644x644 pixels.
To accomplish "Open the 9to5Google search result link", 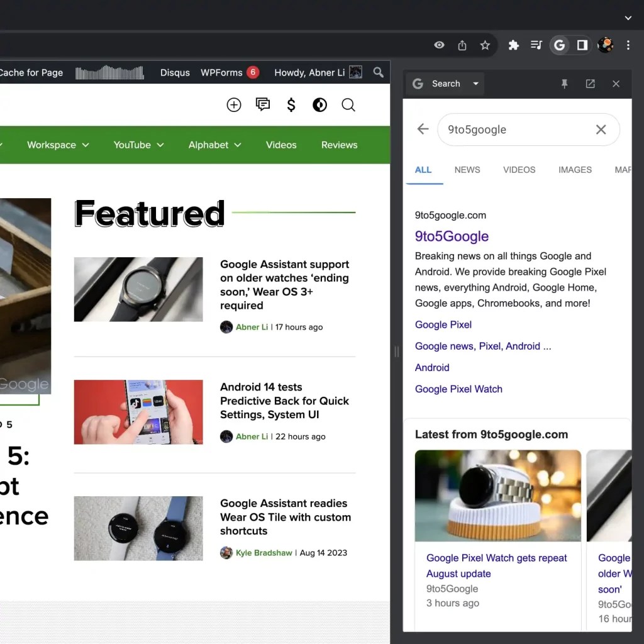I will (452, 236).
